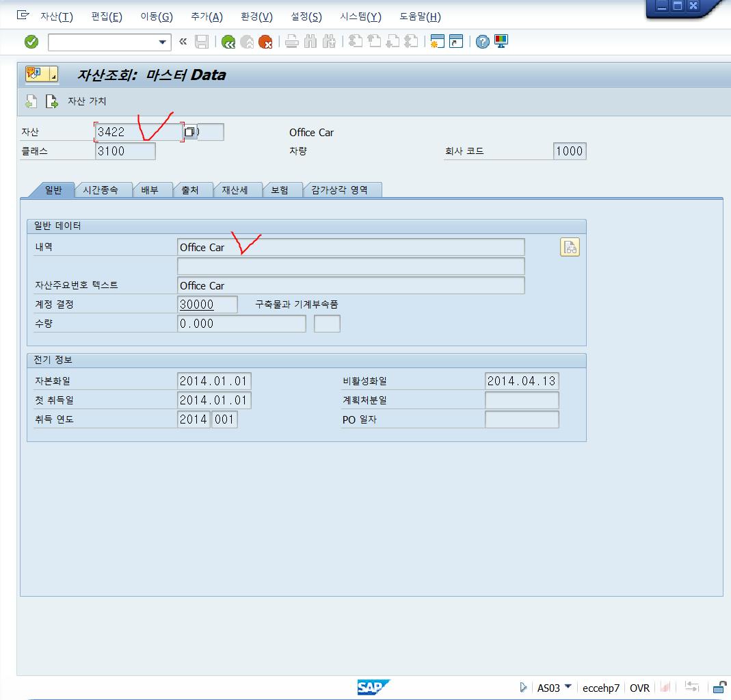Go to last page icon
This screenshot has height=700, width=731.
point(411,42)
